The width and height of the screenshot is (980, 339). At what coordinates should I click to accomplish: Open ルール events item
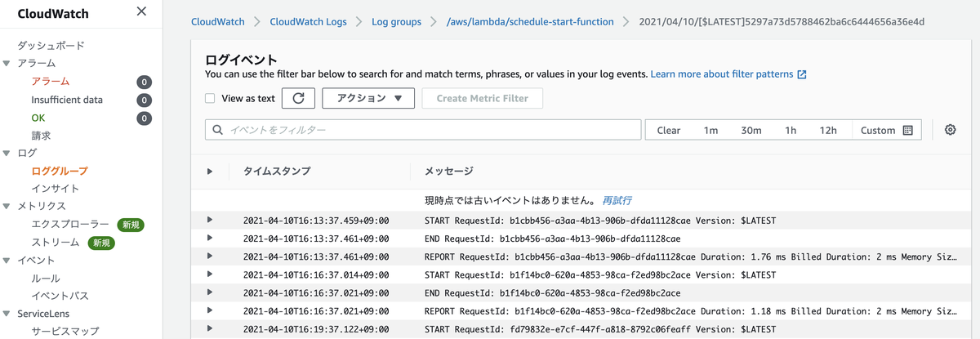[46, 279]
